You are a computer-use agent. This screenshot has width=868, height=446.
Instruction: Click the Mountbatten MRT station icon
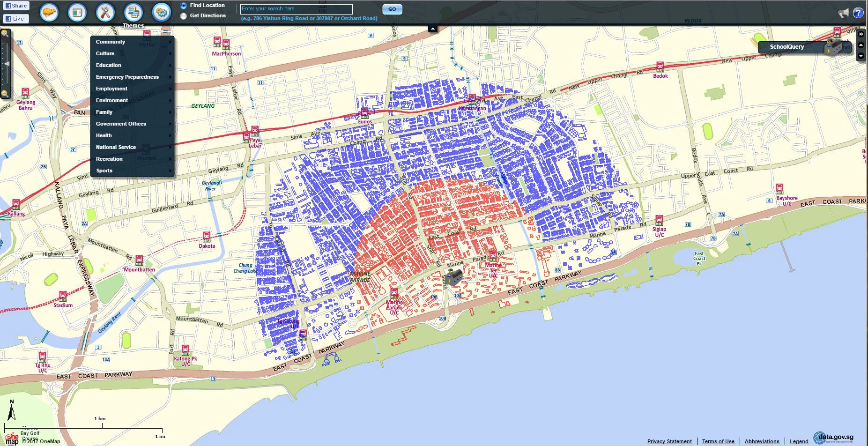(x=139, y=260)
